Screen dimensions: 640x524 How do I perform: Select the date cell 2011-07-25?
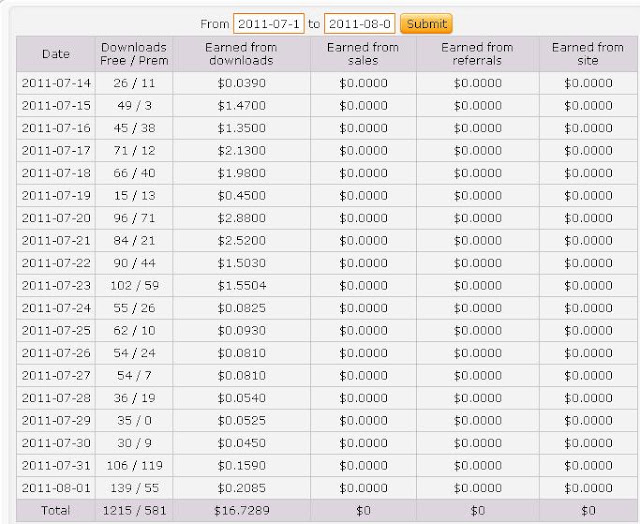pyautogui.click(x=56, y=331)
